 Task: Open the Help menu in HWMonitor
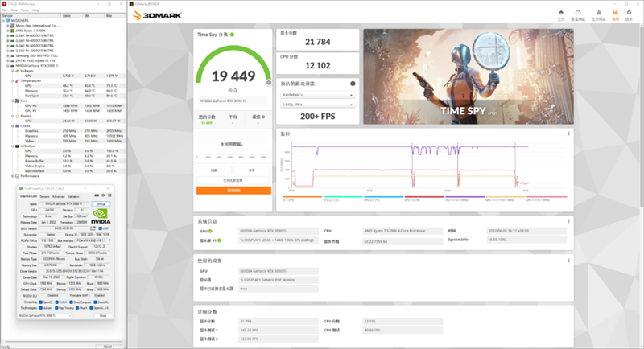(35, 10)
